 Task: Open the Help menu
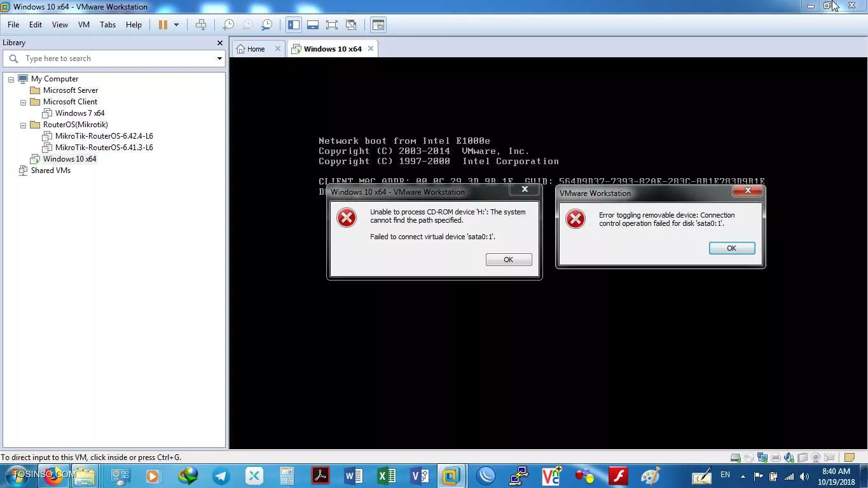click(134, 25)
